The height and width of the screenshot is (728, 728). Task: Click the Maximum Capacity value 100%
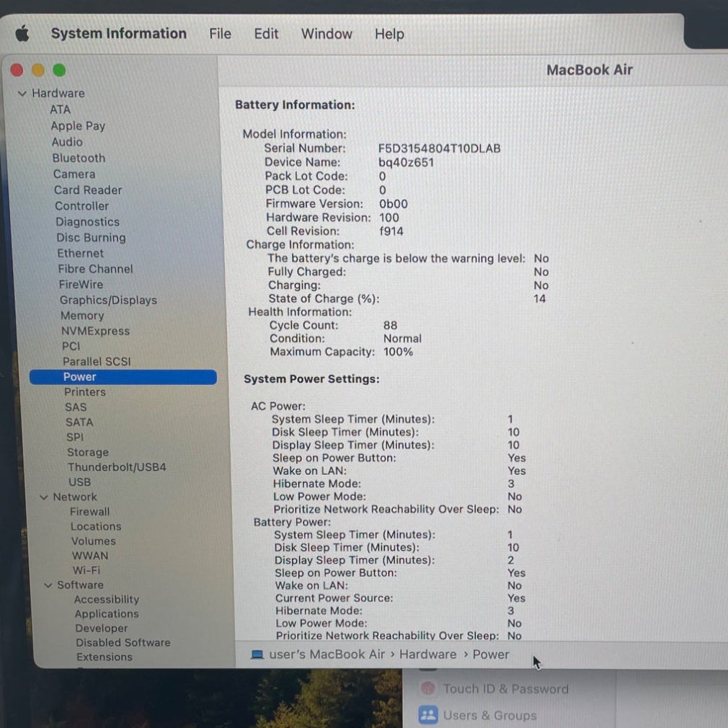click(398, 352)
